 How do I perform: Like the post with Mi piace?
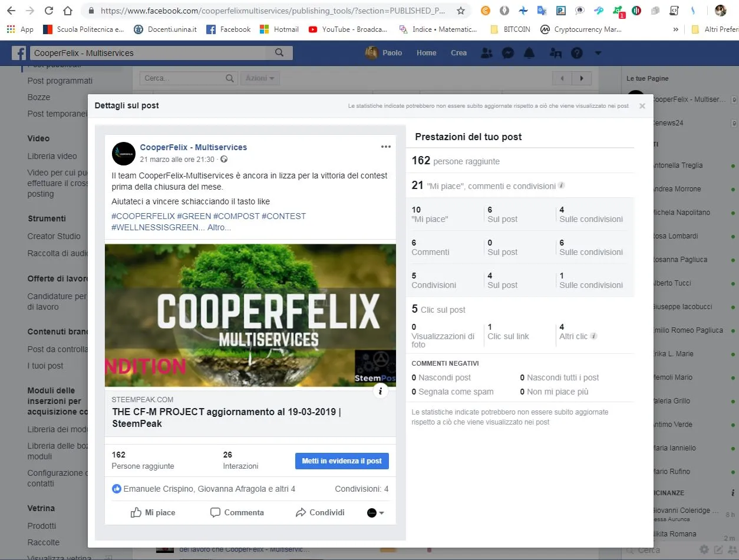point(153,512)
